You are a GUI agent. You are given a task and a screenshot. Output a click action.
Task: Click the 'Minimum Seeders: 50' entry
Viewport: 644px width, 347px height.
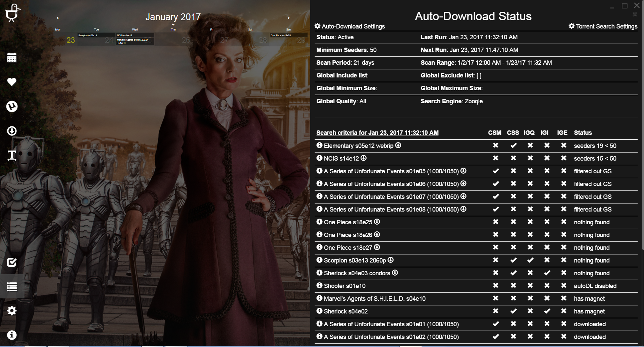pos(346,50)
